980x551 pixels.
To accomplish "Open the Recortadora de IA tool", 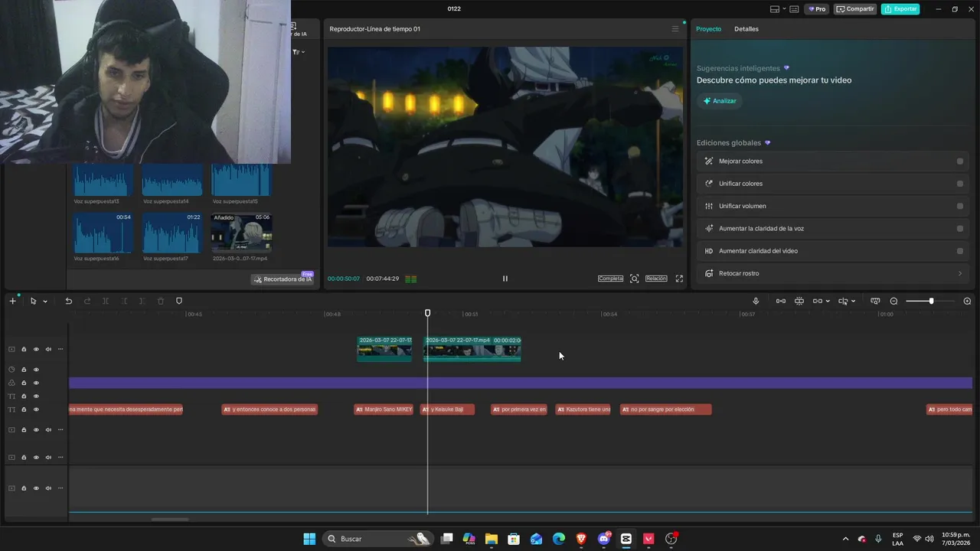I will click(283, 279).
